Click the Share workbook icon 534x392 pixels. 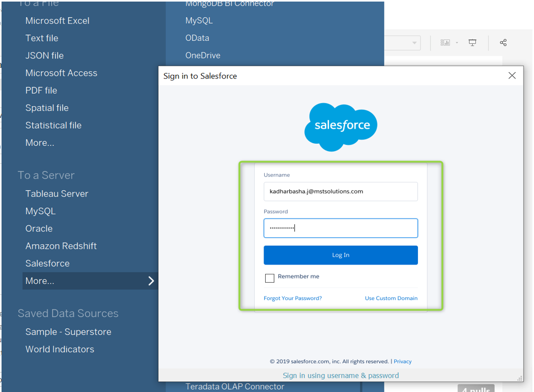pos(503,43)
